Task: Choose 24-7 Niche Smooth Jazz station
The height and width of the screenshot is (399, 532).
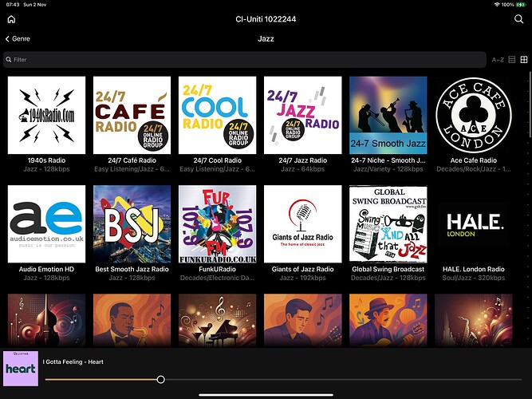Action: tap(388, 115)
